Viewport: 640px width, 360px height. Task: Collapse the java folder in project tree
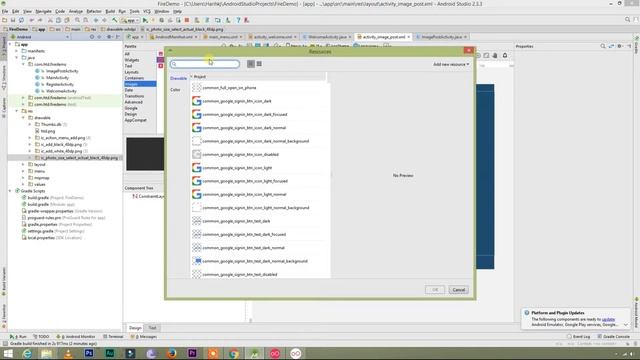[x=17, y=58]
